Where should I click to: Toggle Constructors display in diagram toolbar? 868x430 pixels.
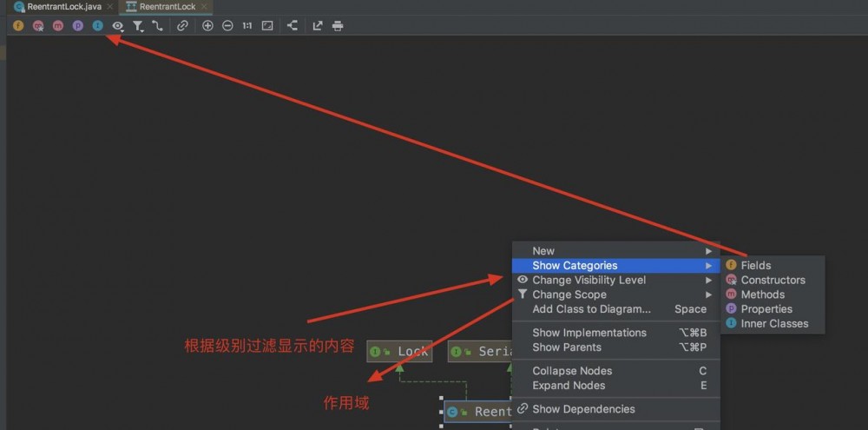tap(38, 25)
